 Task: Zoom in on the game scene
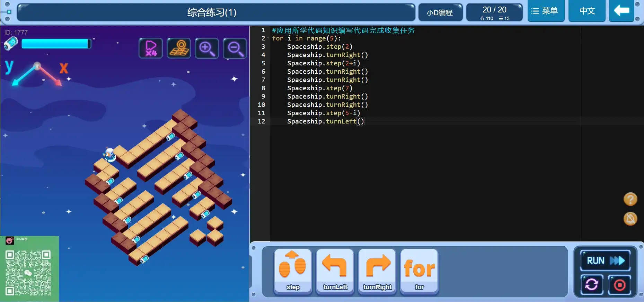(207, 48)
